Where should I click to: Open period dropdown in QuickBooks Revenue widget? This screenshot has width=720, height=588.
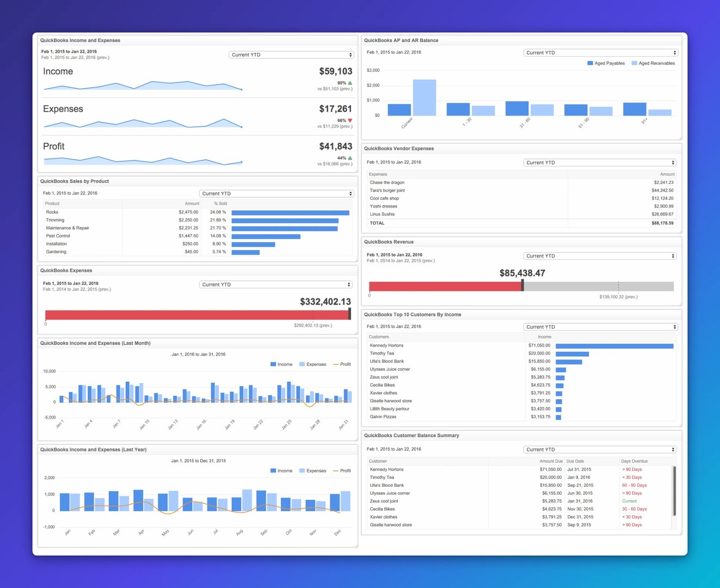point(600,256)
